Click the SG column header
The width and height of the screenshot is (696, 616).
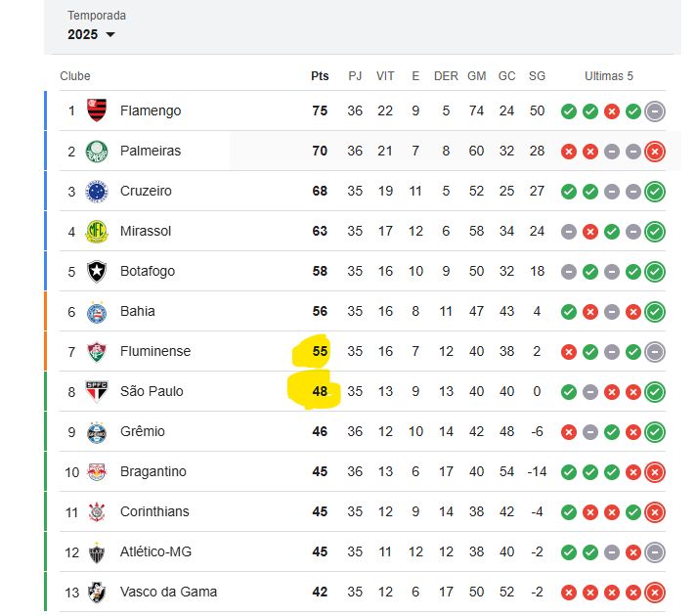tap(537, 76)
